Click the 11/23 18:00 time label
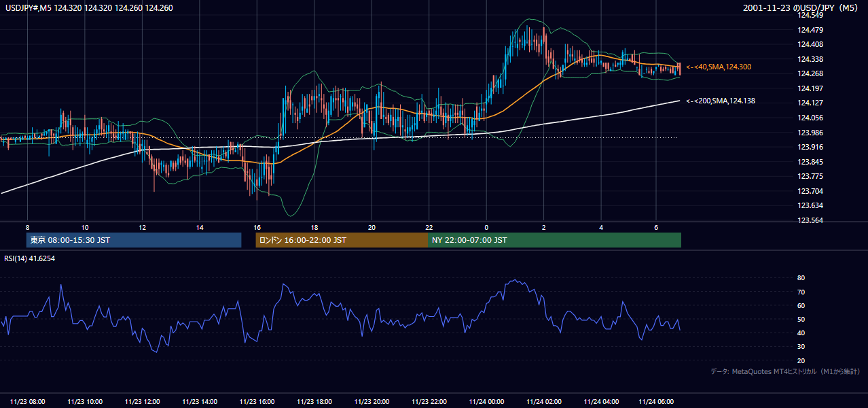The image size is (868, 408). click(314, 402)
